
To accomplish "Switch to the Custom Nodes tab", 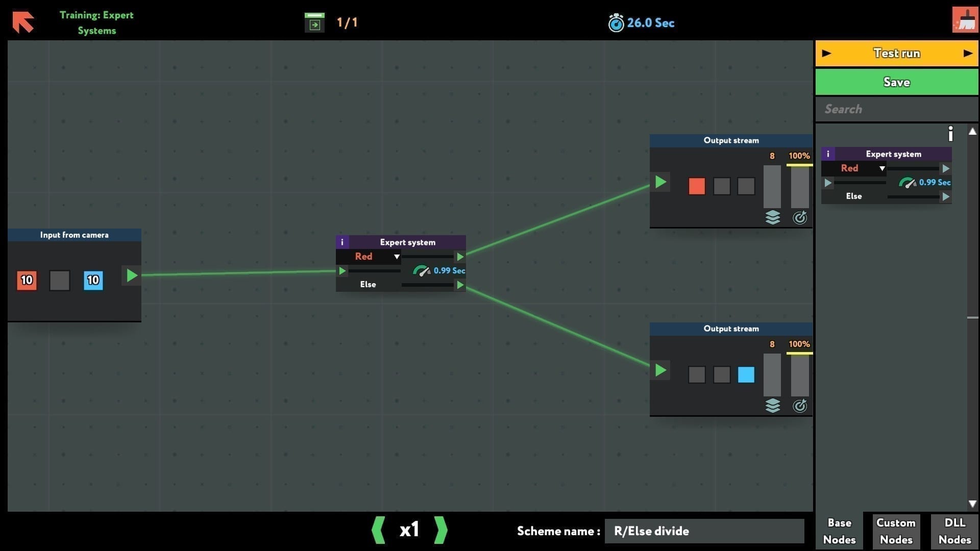I will click(896, 531).
